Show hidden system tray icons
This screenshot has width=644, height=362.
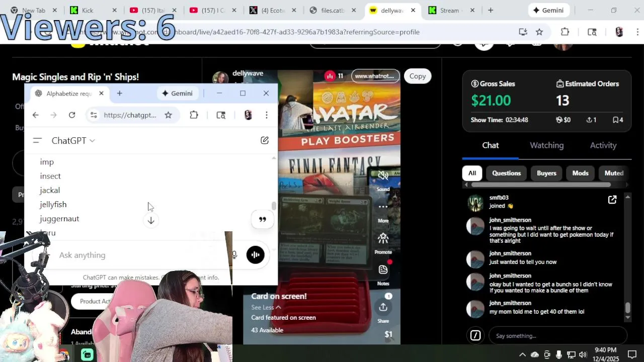pos(522,354)
